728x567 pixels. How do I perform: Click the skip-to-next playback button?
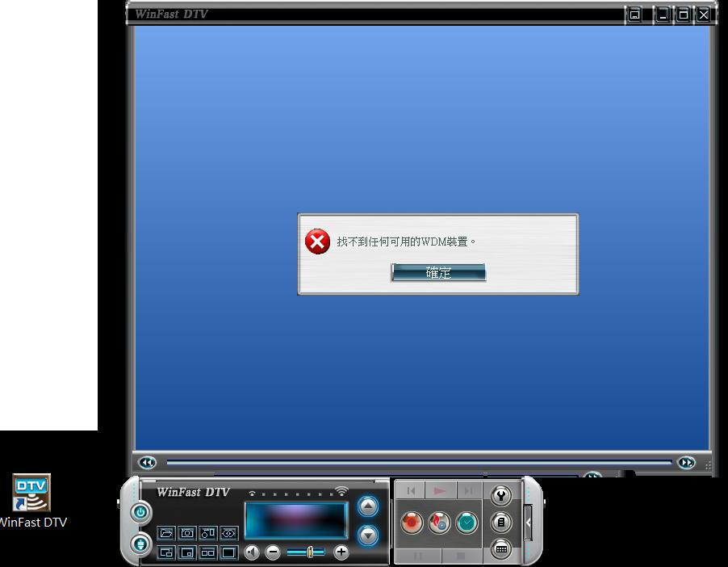pyautogui.click(x=469, y=491)
